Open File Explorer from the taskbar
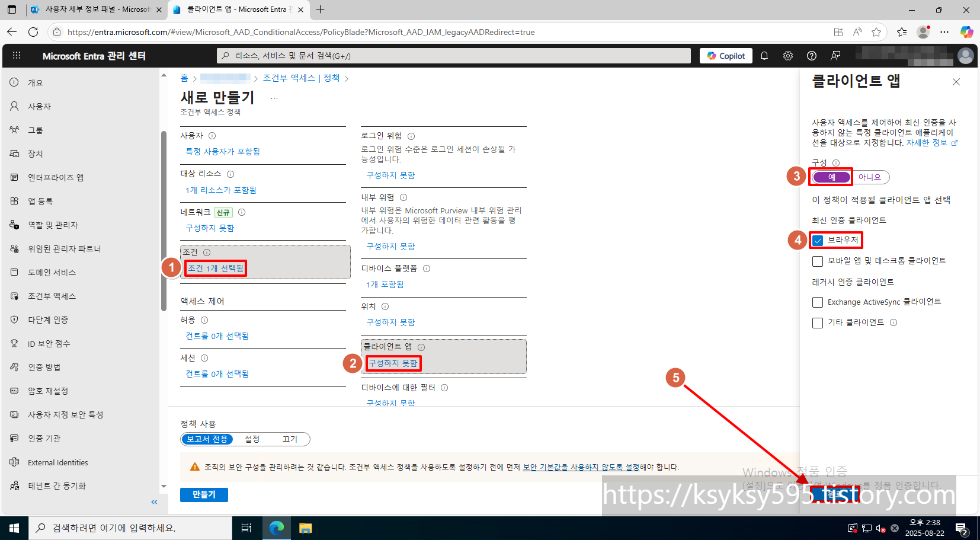The width and height of the screenshot is (980, 540). click(305, 528)
